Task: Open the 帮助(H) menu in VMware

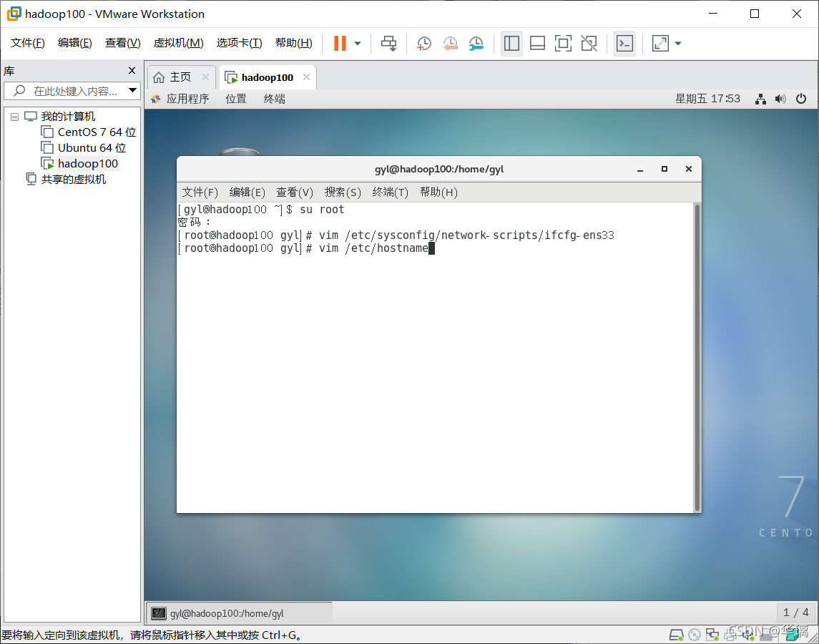Action: point(293,43)
